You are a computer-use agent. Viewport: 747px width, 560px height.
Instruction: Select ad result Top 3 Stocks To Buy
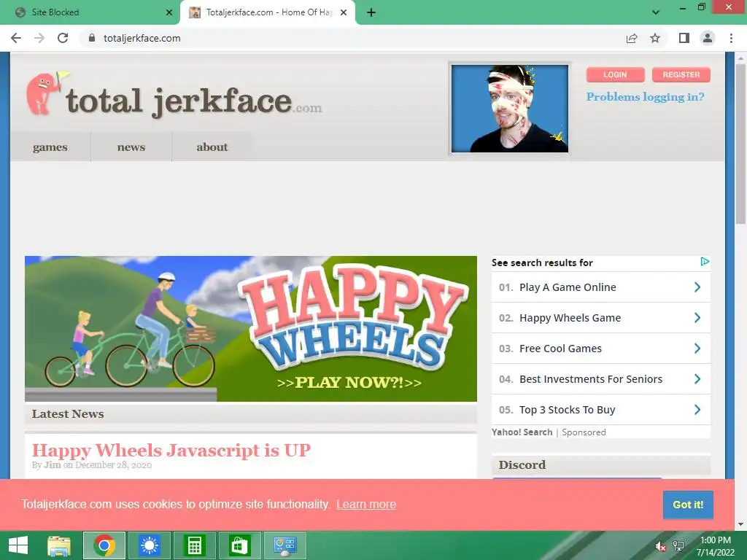[x=567, y=410]
